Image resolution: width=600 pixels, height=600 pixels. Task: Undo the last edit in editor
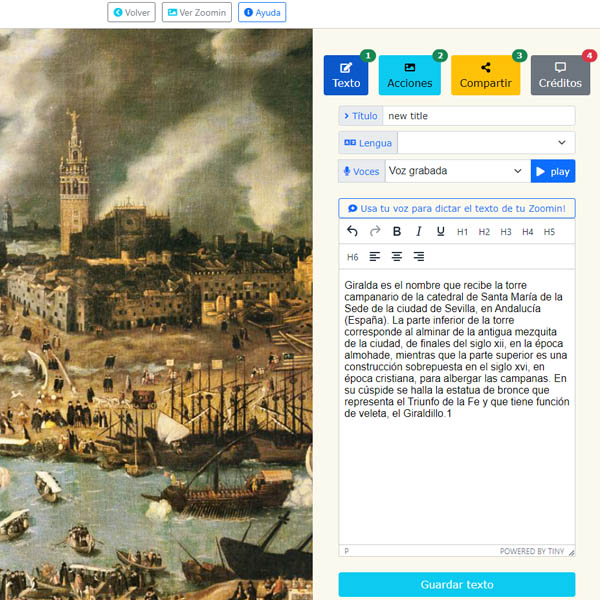tap(352, 232)
